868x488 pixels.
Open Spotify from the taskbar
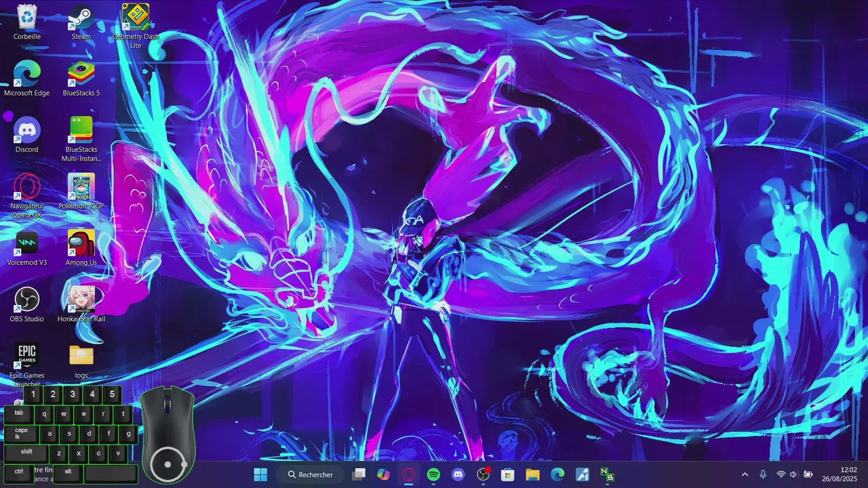434,474
